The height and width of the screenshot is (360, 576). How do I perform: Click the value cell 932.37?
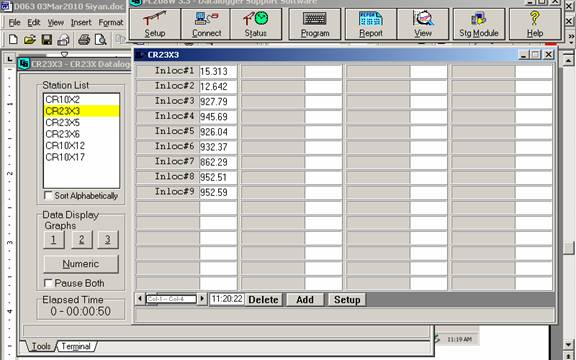point(218,147)
